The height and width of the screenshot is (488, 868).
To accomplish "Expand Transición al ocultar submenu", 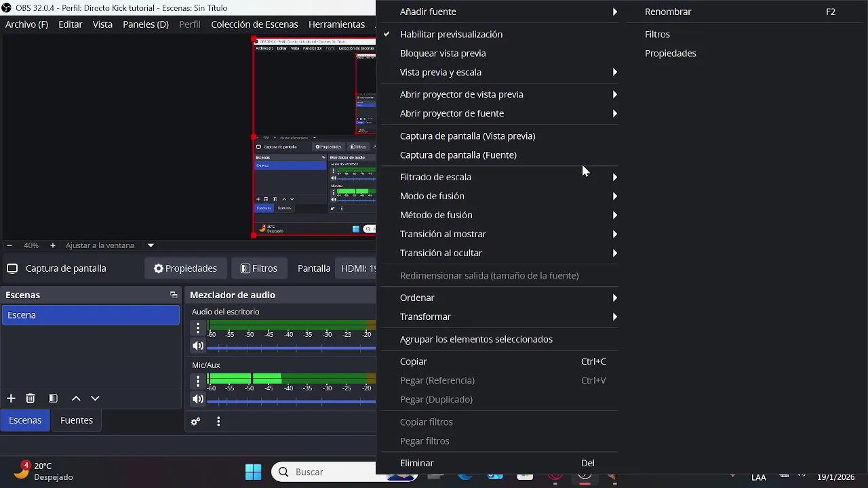I will pyautogui.click(x=499, y=253).
